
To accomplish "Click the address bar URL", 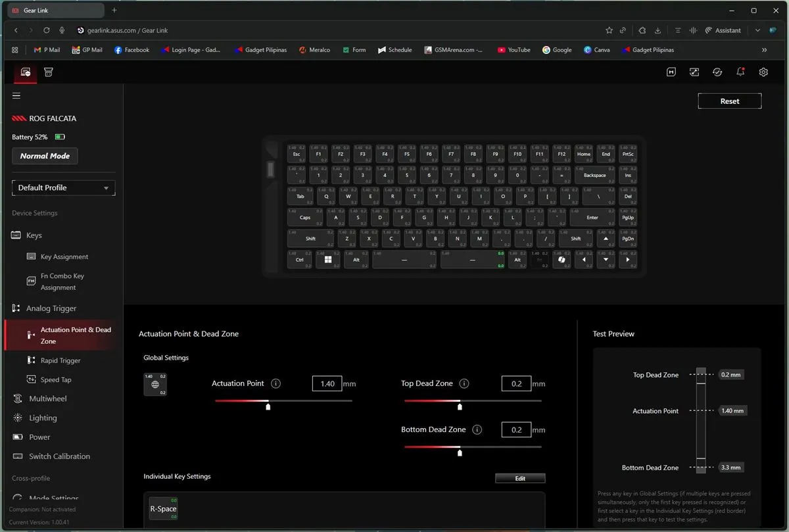I will [x=128, y=30].
